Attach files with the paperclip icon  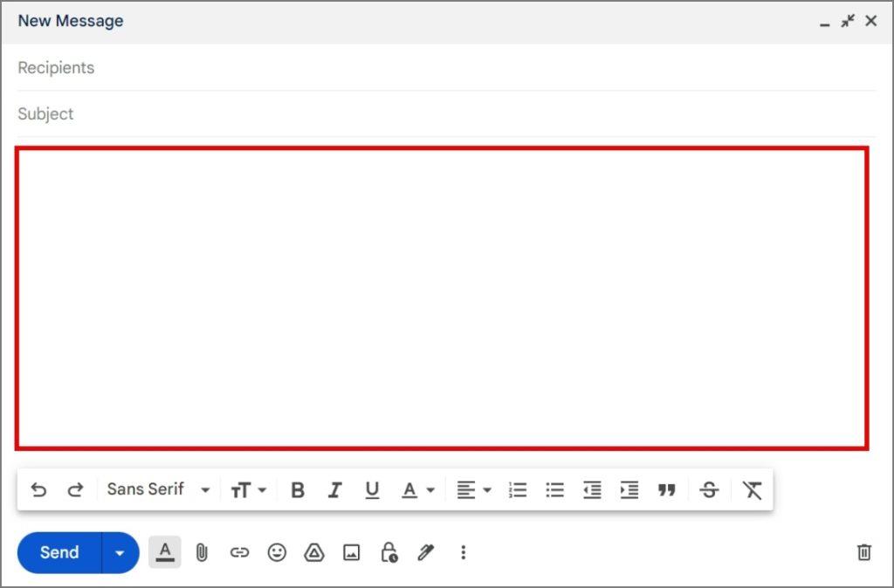pos(202,552)
